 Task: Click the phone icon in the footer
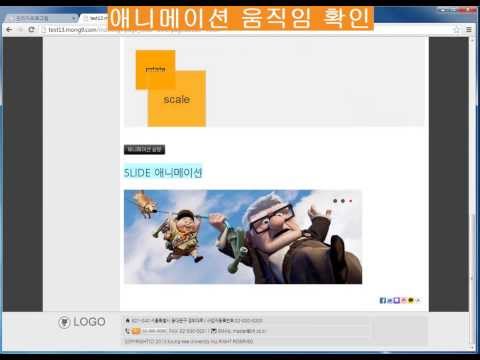click(x=127, y=331)
